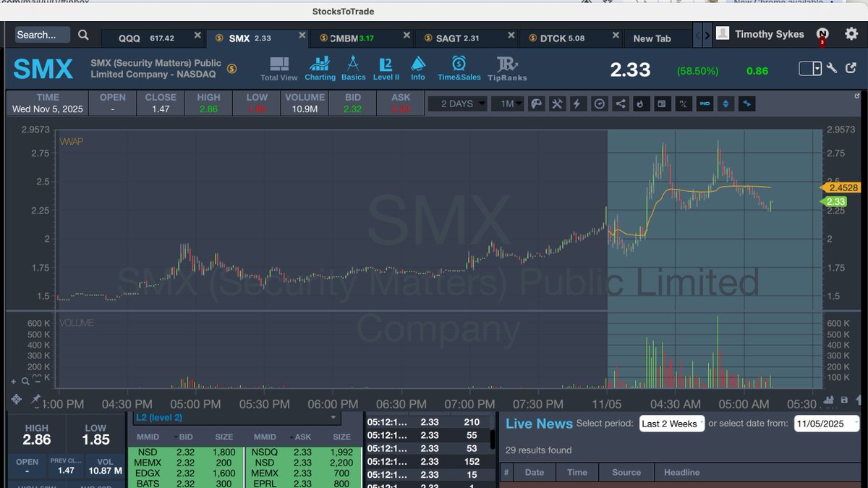Screen dimensions: 868x488
Task: Click the Search input field
Action: pyautogui.click(x=42, y=35)
